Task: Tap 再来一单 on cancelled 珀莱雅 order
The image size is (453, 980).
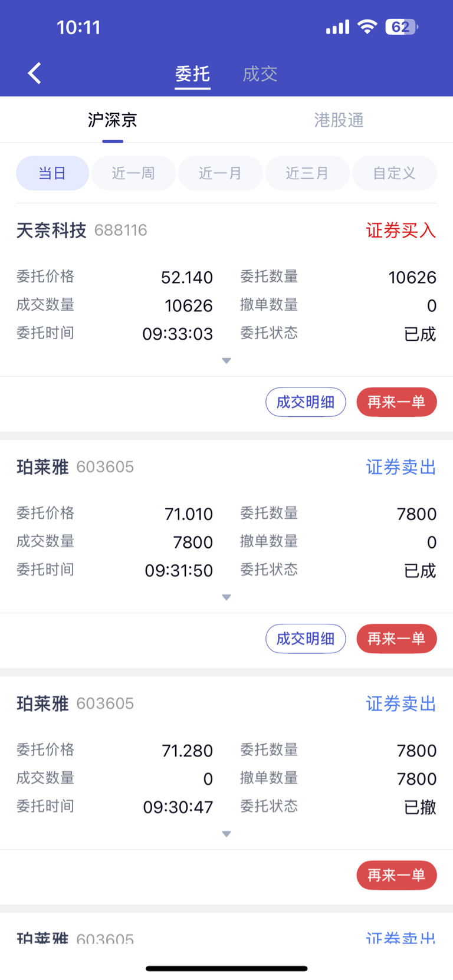Action: (396, 875)
